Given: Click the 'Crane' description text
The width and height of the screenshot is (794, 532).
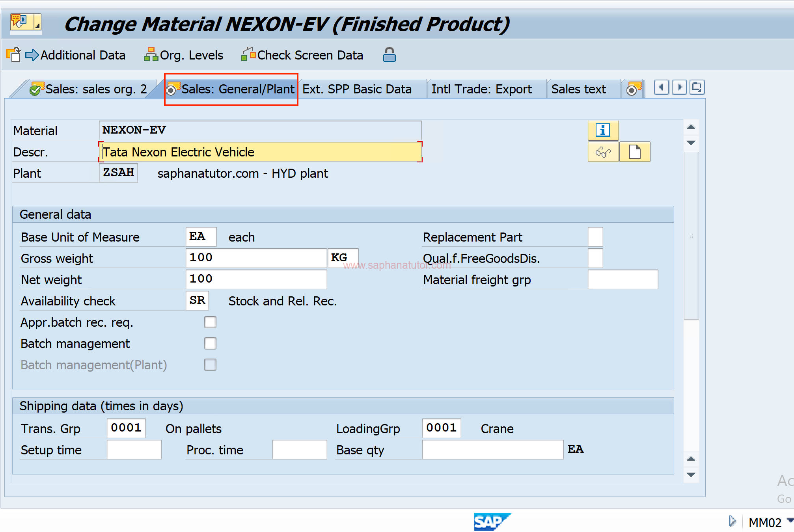Looking at the screenshot, I should pos(497,429).
